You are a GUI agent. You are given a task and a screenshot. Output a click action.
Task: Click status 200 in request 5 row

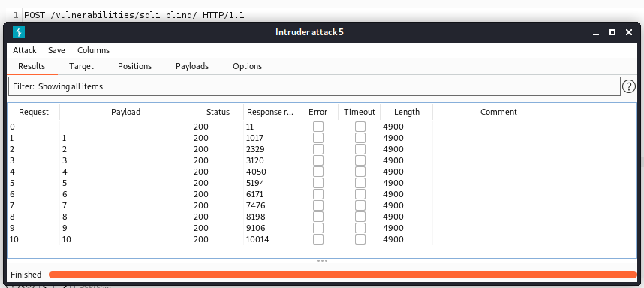click(x=201, y=183)
